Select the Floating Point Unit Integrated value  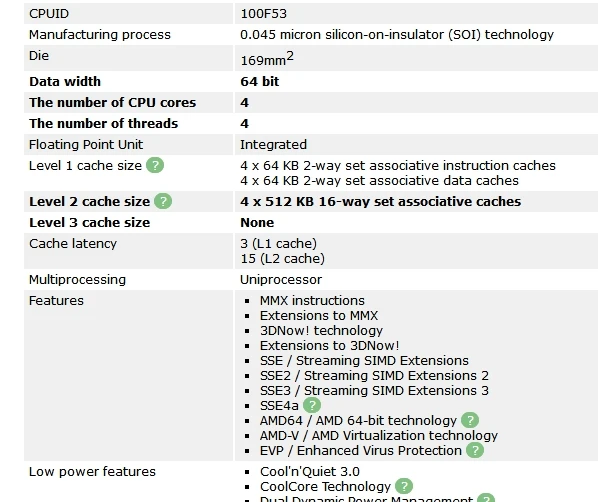point(273,145)
